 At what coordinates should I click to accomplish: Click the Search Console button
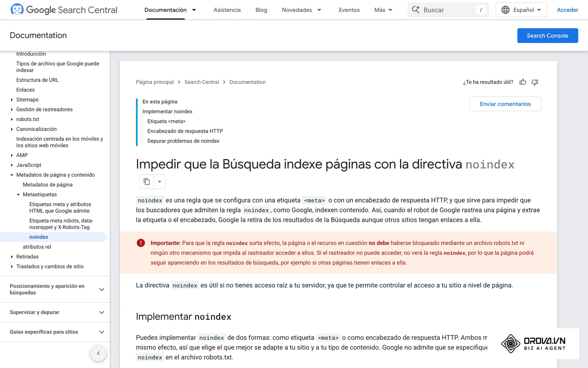click(x=548, y=36)
